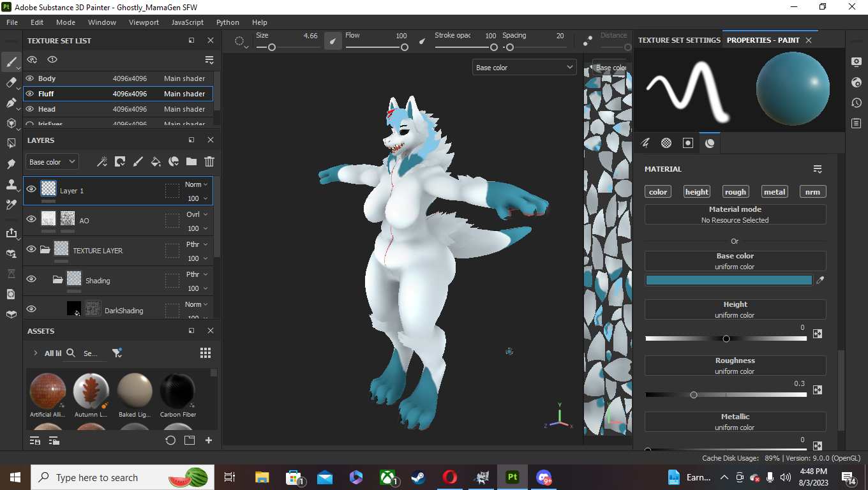Image resolution: width=868 pixels, height=490 pixels.
Task: Toggle the metal material channel button
Action: point(775,192)
